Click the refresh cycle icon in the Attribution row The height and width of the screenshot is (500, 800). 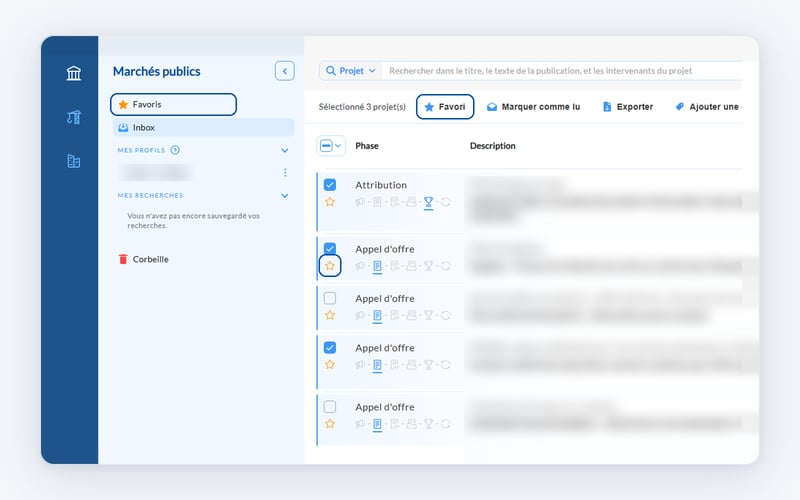[x=445, y=202]
